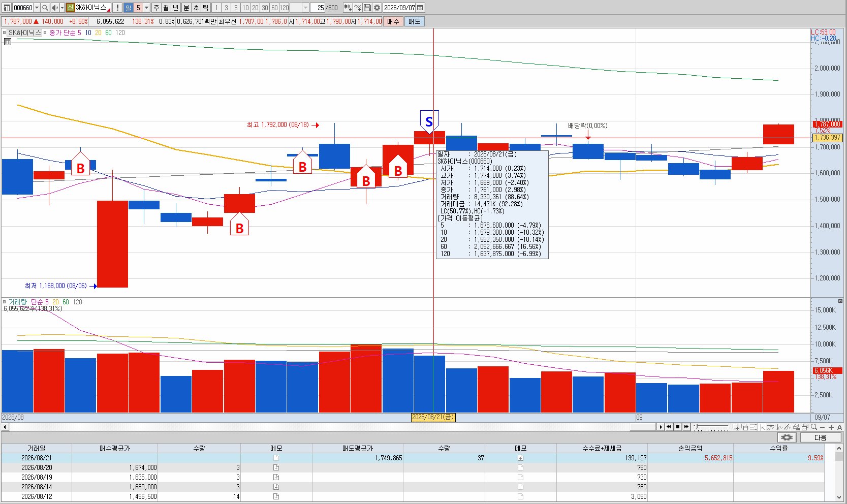Click the exclamation mark info icon

point(117,8)
